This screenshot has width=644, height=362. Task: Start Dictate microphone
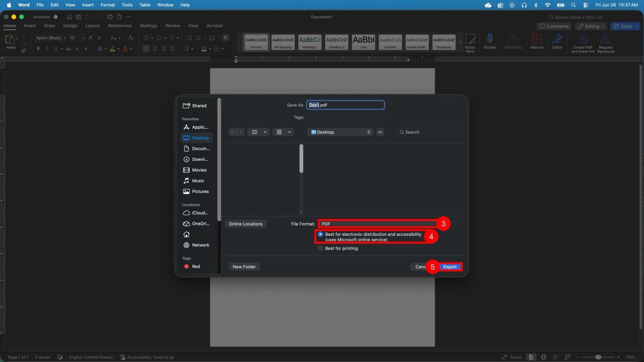[490, 42]
